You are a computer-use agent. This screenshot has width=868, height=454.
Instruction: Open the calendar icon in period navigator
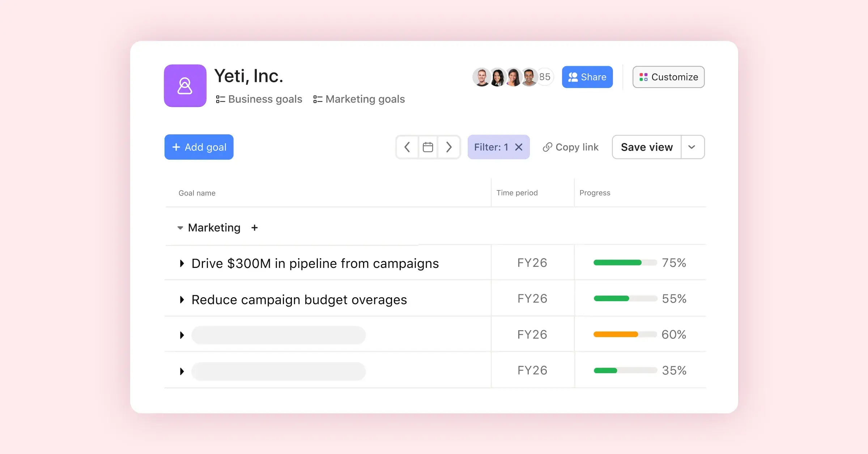pyautogui.click(x=428, y=147)
